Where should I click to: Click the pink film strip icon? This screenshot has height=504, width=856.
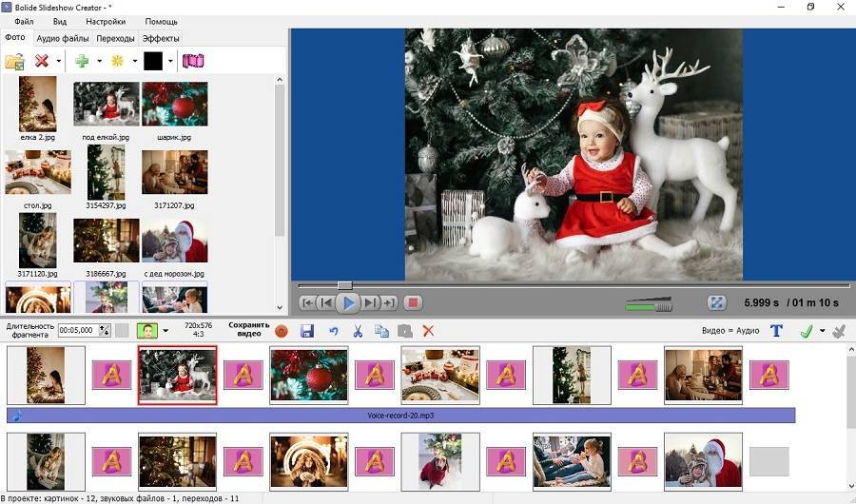coord(193,62)
